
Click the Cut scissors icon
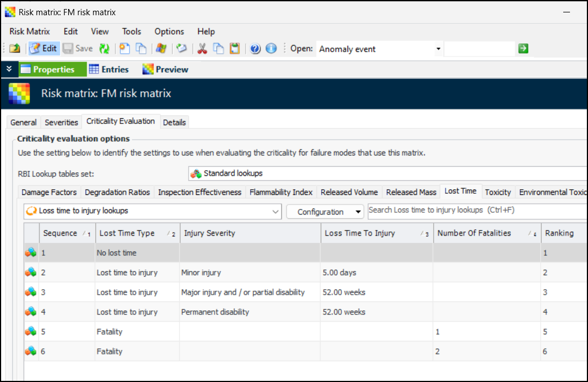[x=202, y=48]
